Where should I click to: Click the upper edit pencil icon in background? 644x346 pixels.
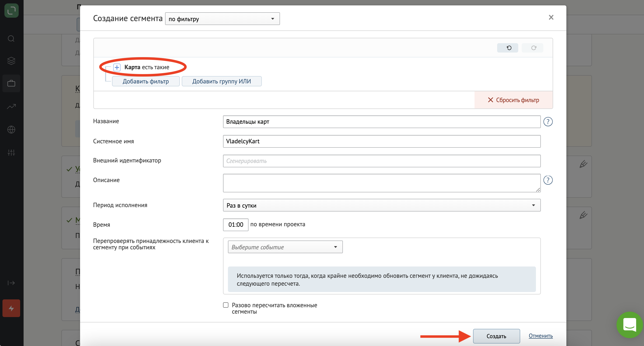583,164
